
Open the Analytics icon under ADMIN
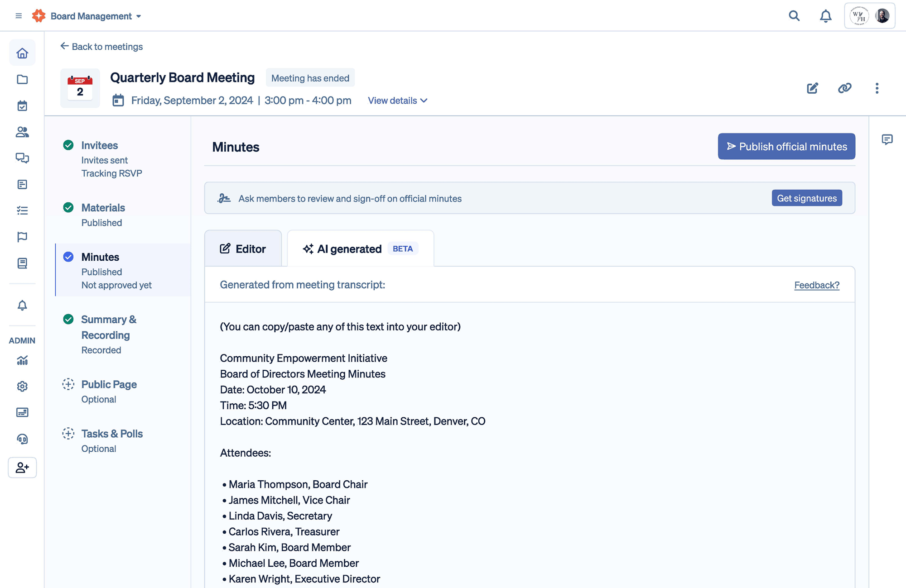coord(22,360)
